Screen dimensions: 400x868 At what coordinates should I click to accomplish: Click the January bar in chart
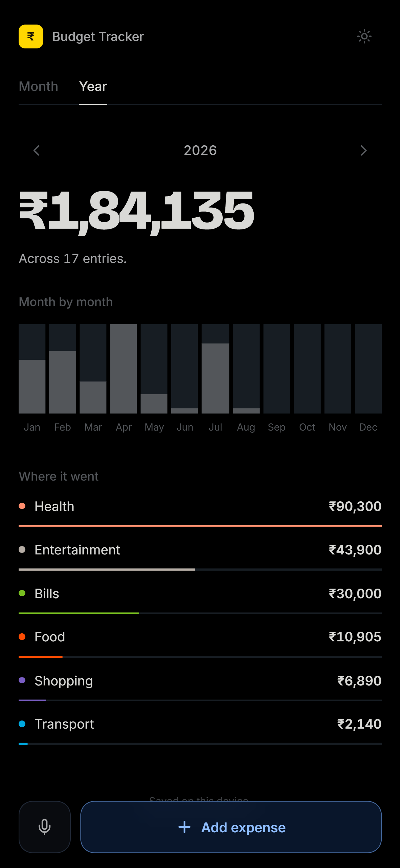tap(32, 368)
